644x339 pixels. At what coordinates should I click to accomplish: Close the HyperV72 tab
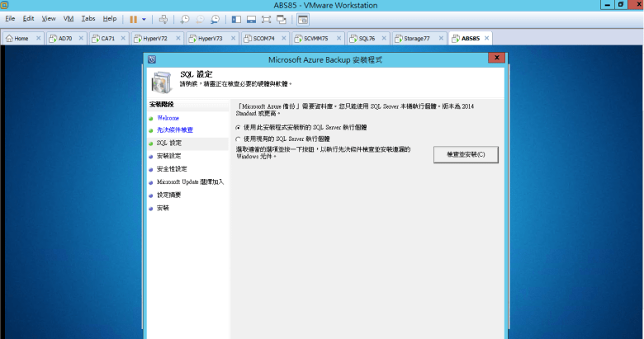pyautogui.click(x=178, y=38)
